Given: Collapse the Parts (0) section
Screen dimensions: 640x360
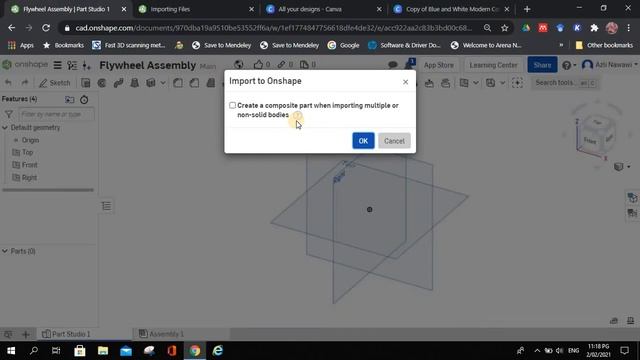Looking at the screenshot, I should pyautogui.click(x=5, y=251).
